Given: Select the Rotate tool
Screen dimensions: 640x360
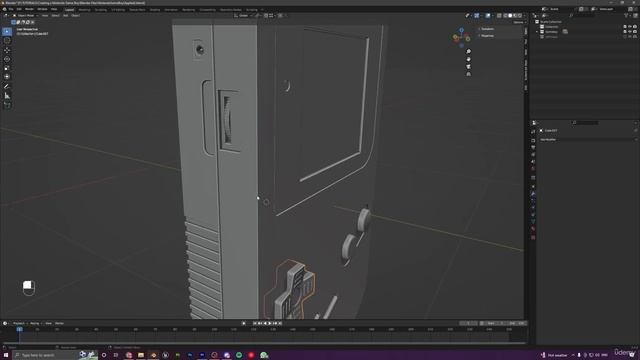Looking at the screenshot, I should 7,59.
